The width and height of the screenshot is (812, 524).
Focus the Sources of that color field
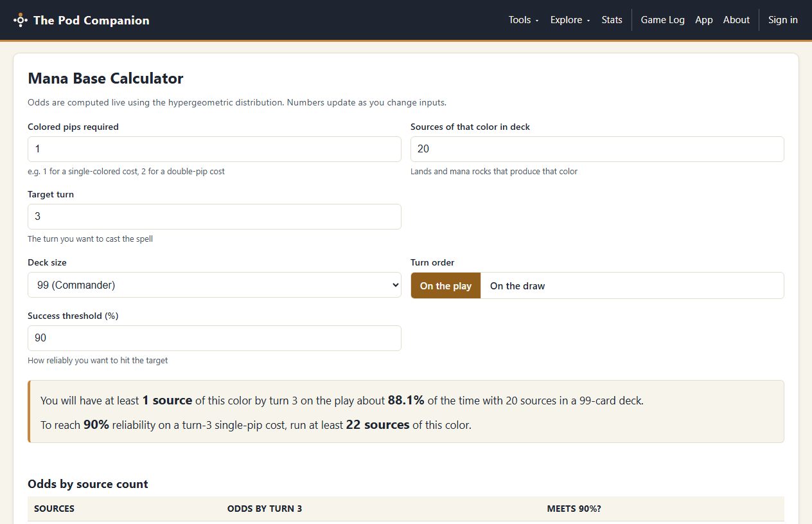[597, 149]
